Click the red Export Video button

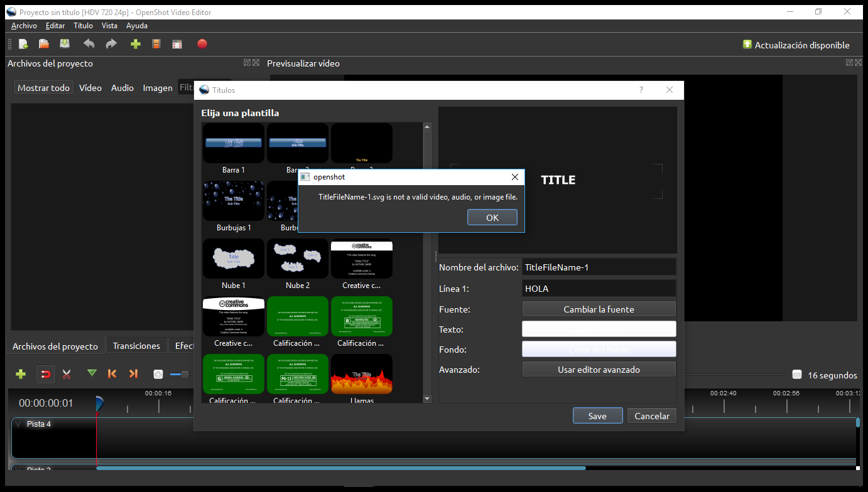pyautogui.click(x=202, y=44)
